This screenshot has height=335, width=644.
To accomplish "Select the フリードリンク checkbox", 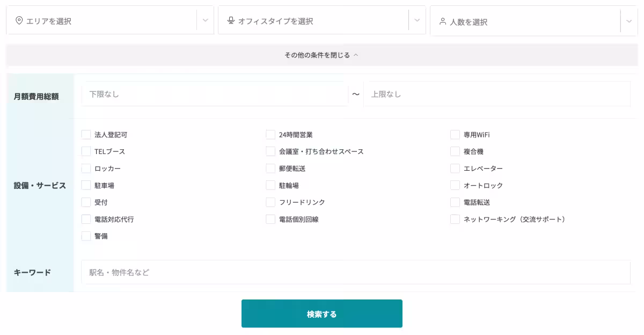I will click(270, 202).
